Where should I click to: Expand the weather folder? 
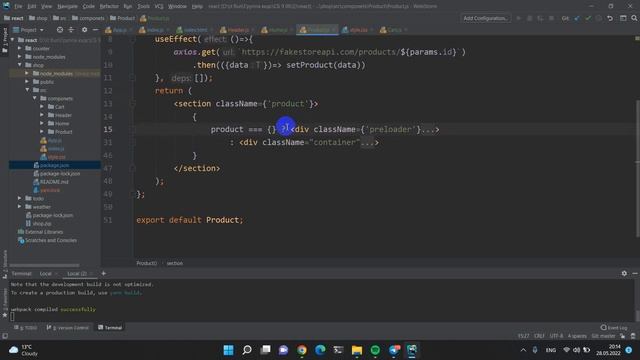click(20, 207)
